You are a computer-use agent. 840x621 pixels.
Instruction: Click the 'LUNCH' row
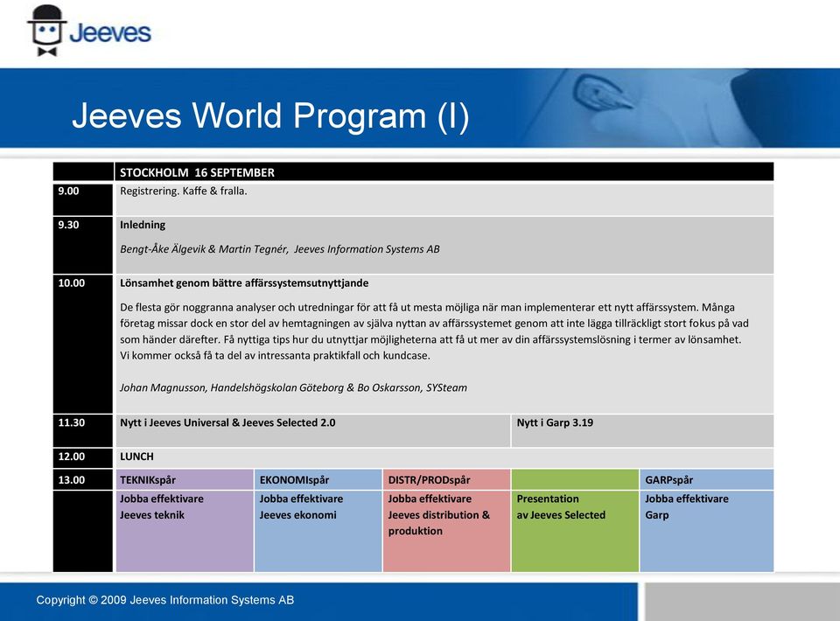[x=444, y=457]
